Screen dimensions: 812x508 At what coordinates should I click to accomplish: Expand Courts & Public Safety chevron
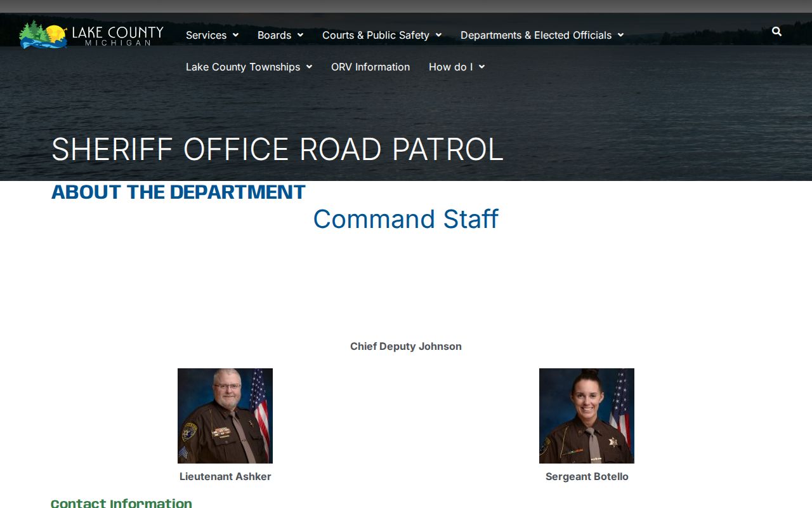pos(438,35)
